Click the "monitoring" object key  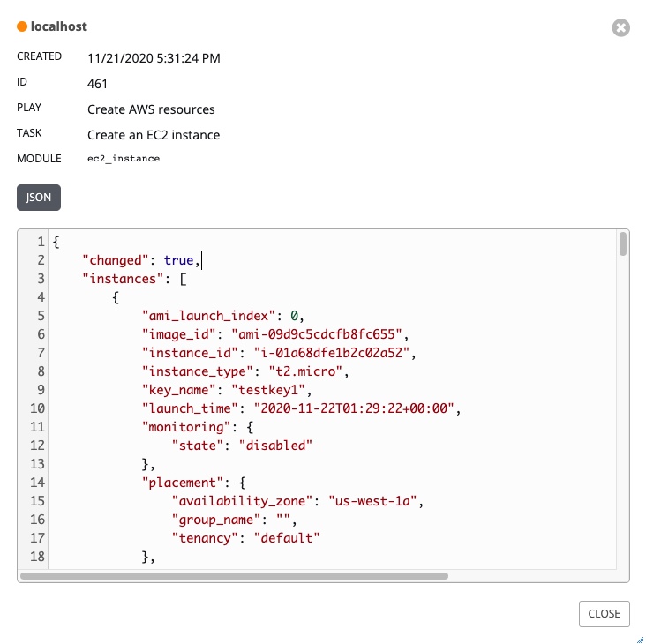(x=183, y=427)
